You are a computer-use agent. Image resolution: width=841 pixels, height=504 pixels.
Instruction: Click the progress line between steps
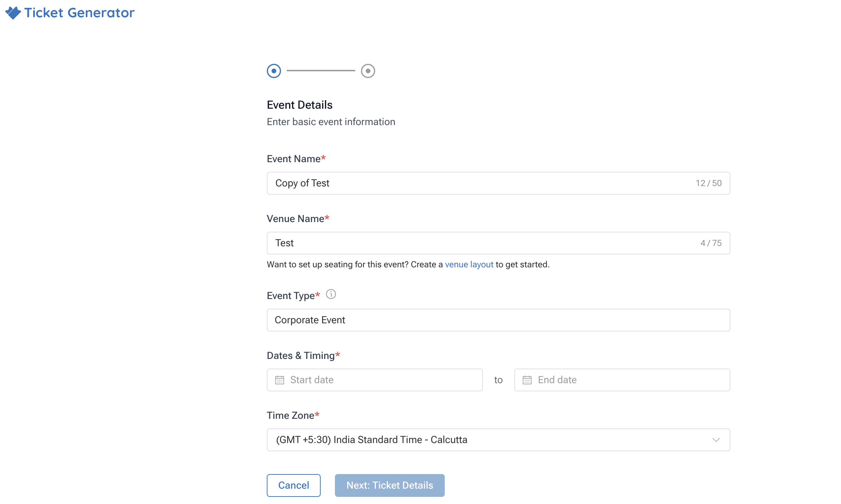point(321,71)
